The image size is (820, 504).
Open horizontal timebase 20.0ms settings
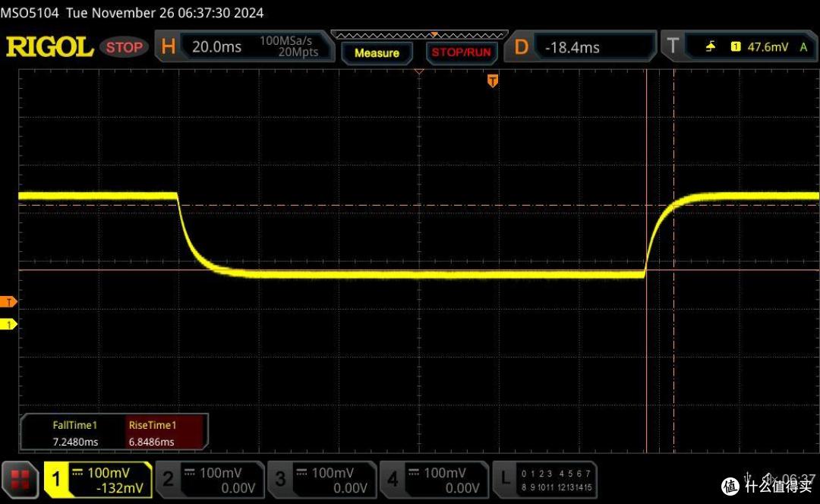(244, 46)
